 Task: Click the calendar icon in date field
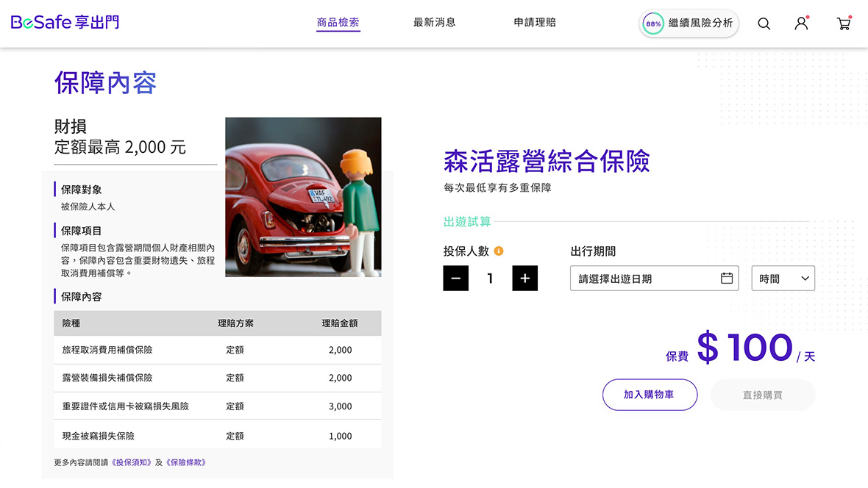727,279
